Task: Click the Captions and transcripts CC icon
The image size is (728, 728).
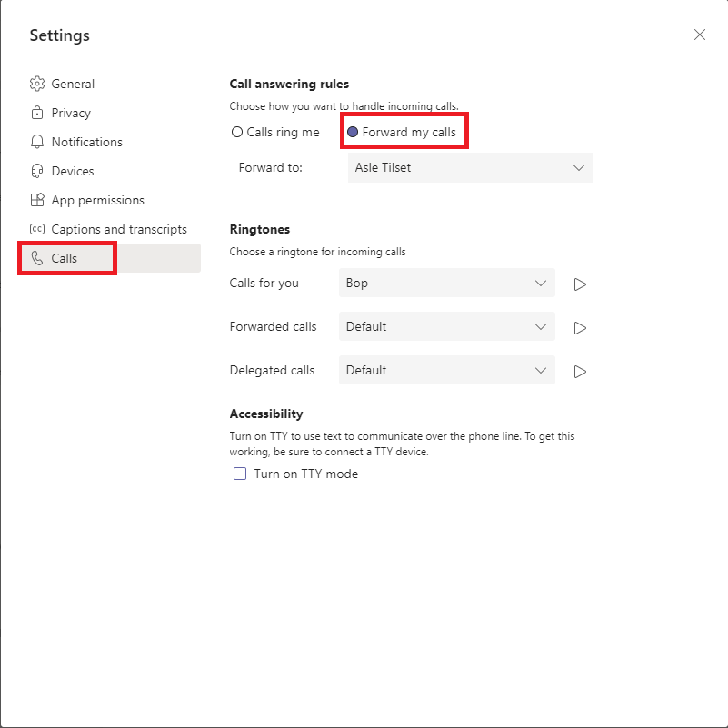Action: pyautogui.click(x=37, y=229)
